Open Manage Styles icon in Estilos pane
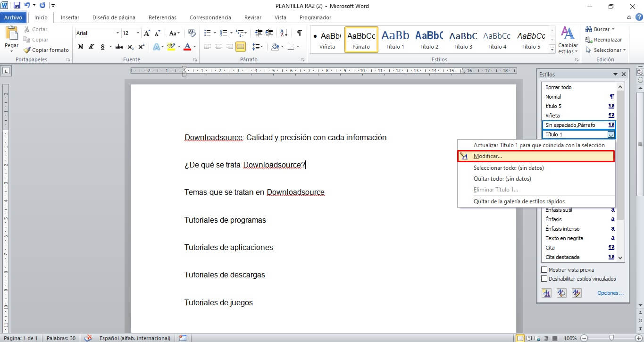This screenshot has height=342, width=644. point(577,293)
